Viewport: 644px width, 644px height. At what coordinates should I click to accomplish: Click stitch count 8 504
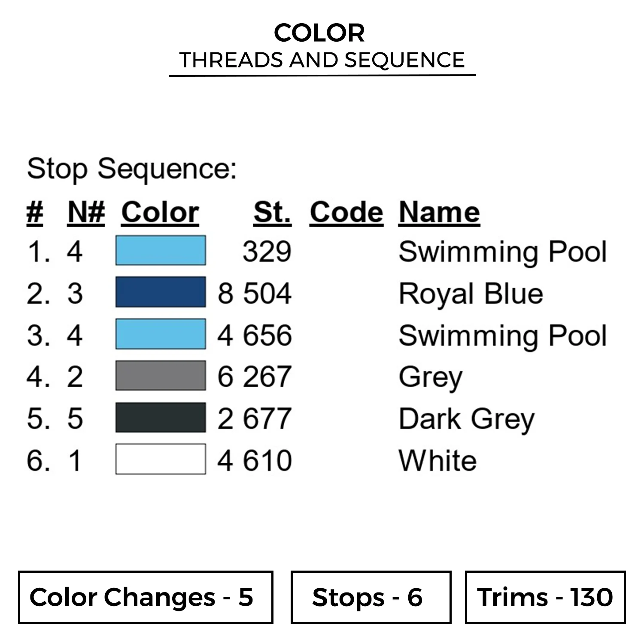(x=255, y=294)
